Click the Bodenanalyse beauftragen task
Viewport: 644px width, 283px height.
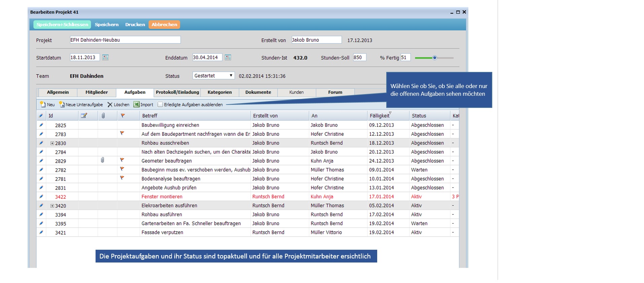pos(171,179)
